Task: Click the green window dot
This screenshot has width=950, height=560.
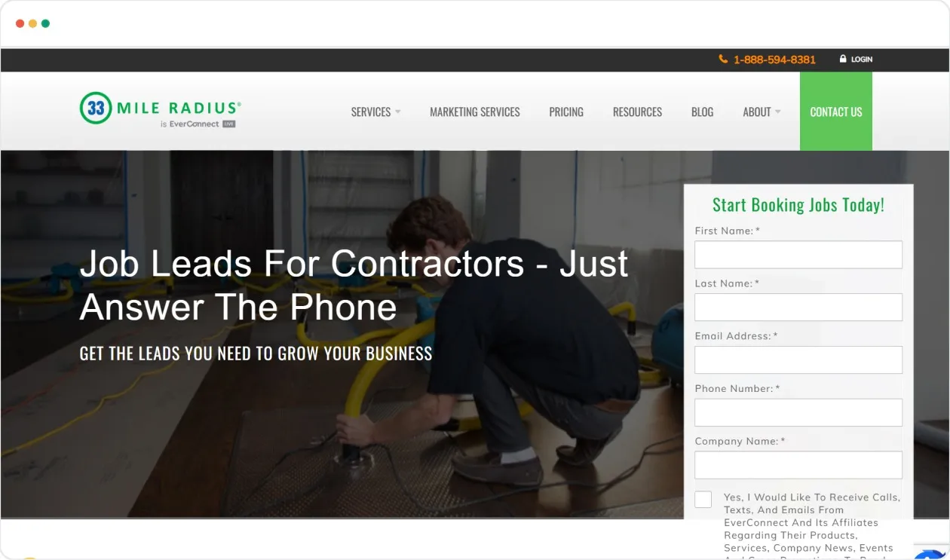Action: [x=45, y=23]
